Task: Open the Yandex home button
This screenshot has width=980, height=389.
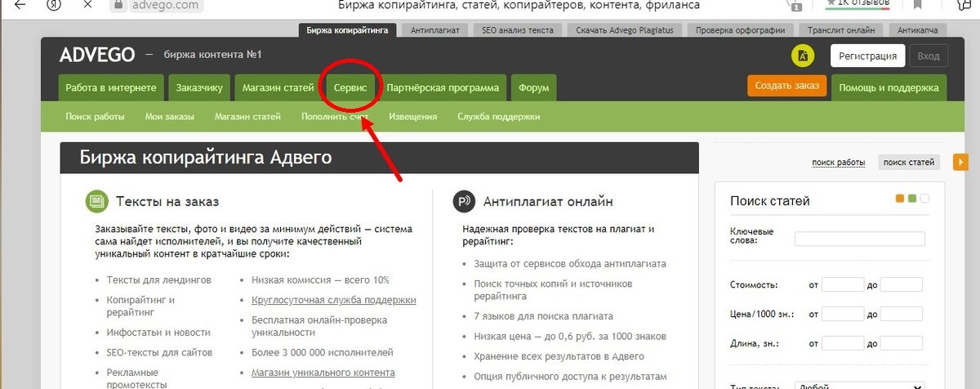Action: click(x=53, y=4)
